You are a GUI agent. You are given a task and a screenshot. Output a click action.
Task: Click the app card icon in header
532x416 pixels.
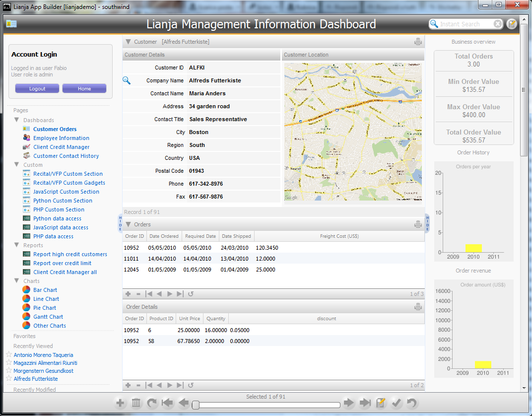pyautogui.click(x=11, y=24)
